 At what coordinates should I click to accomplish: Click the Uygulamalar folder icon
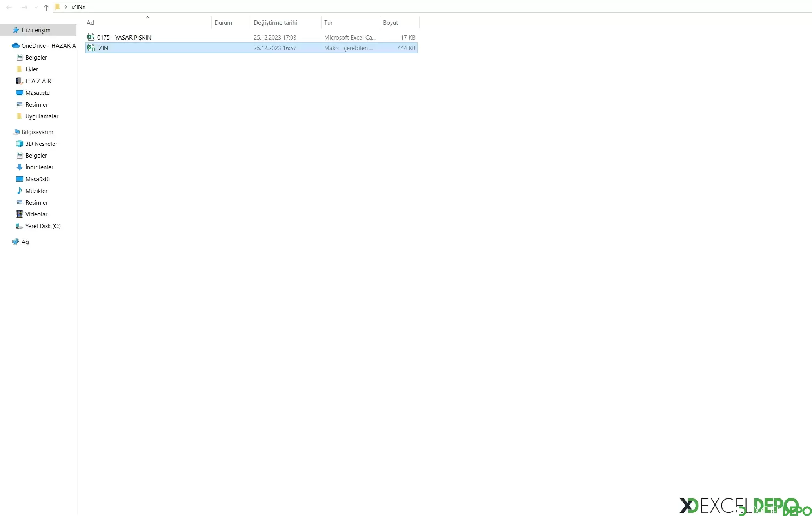pyautogui.click(x=19, y=116)
